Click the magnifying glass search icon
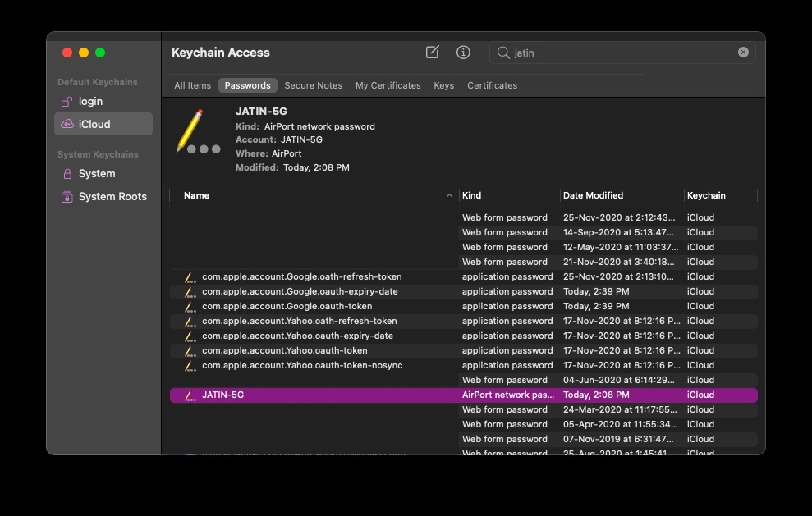This screenshot has height=516, width=812. pos(503,53)
